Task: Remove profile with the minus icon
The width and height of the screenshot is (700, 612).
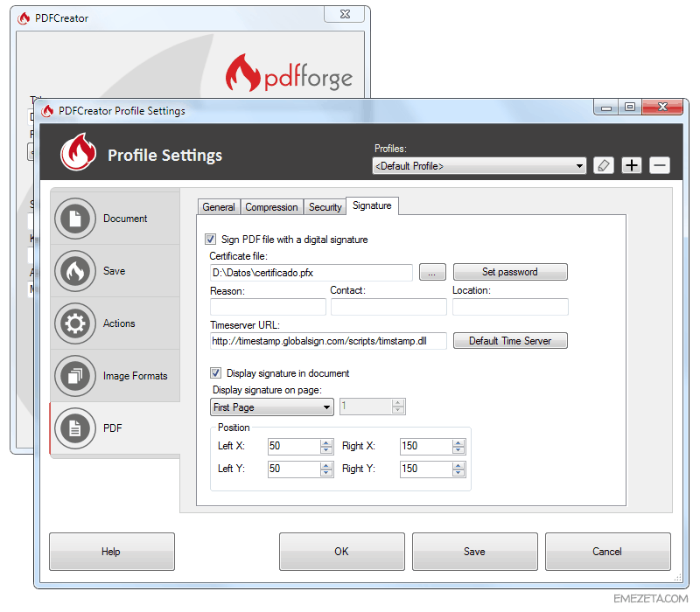Action: pos(660,165)
